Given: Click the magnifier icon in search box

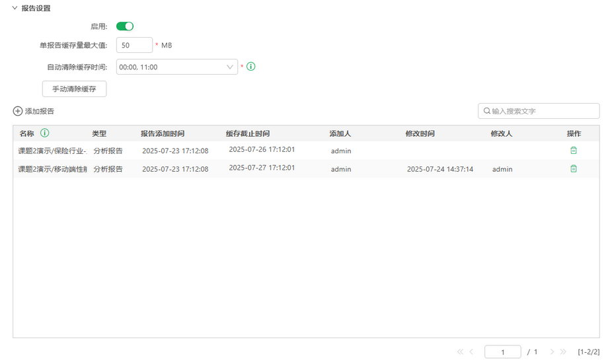Looking at the screenshot, I should pyautogui.click(x=487, y=111).
